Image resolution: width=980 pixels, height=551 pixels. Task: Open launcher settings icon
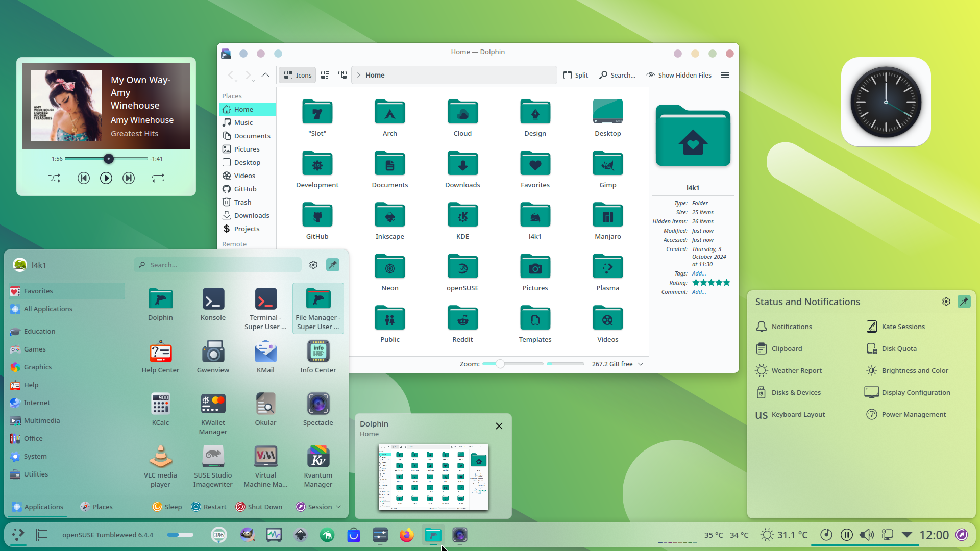(x=313, y=265)
